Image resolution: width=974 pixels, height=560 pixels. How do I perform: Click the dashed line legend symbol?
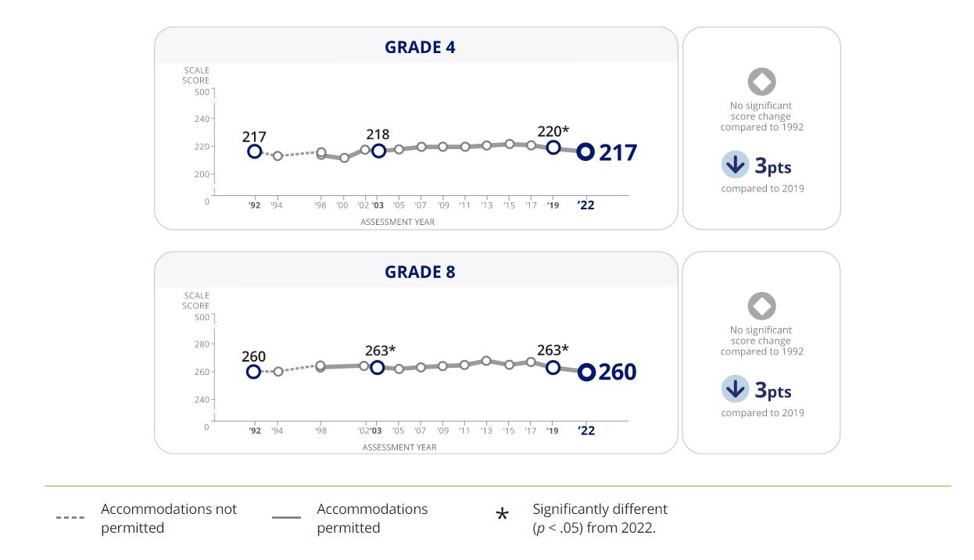click(x=70, y=517)
